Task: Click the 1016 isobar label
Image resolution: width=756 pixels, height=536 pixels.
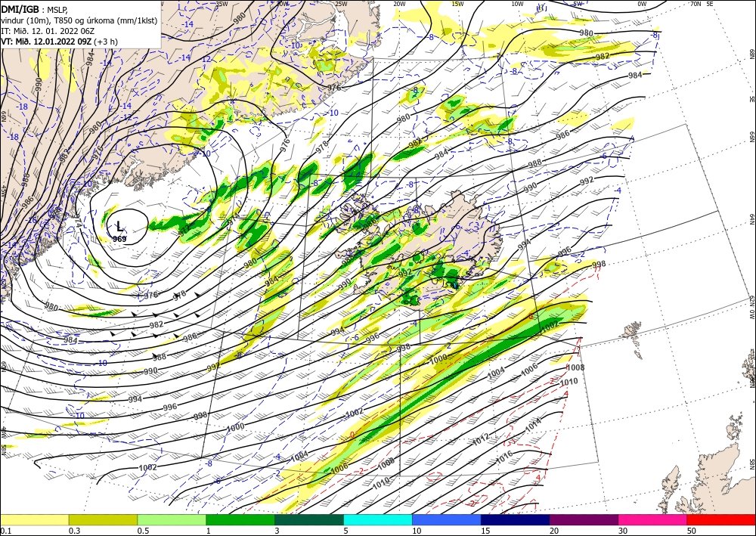Action: click(x=504, y=458)
